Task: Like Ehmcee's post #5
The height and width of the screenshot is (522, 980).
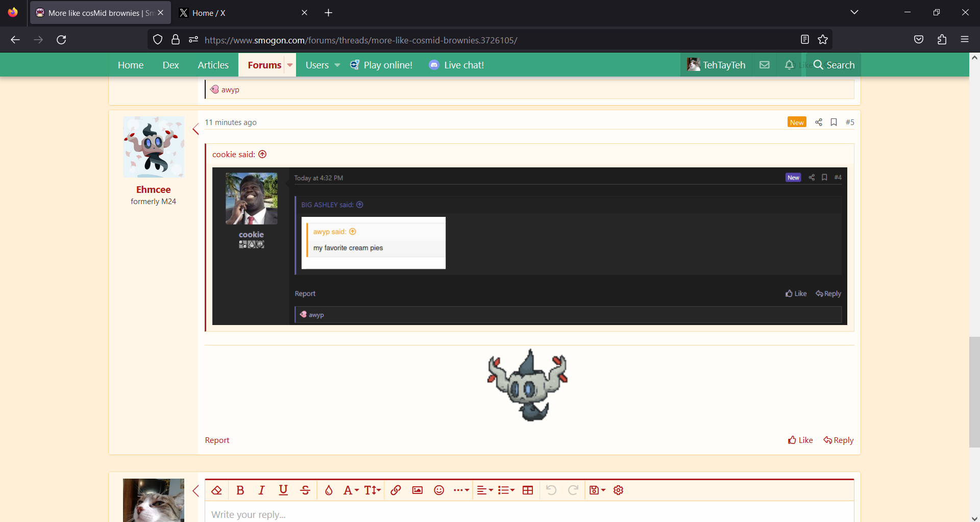Action: [x=800, y=440]
